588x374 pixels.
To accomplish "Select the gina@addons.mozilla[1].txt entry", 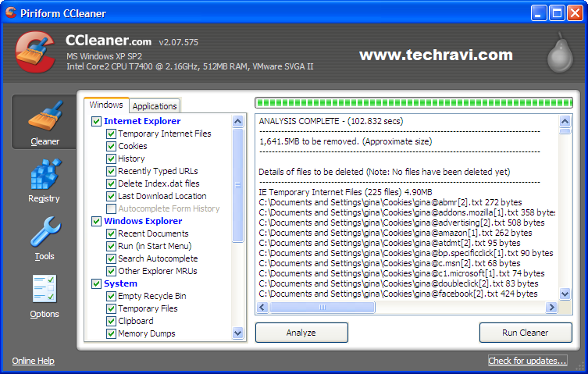I will [x=407, y=212].
